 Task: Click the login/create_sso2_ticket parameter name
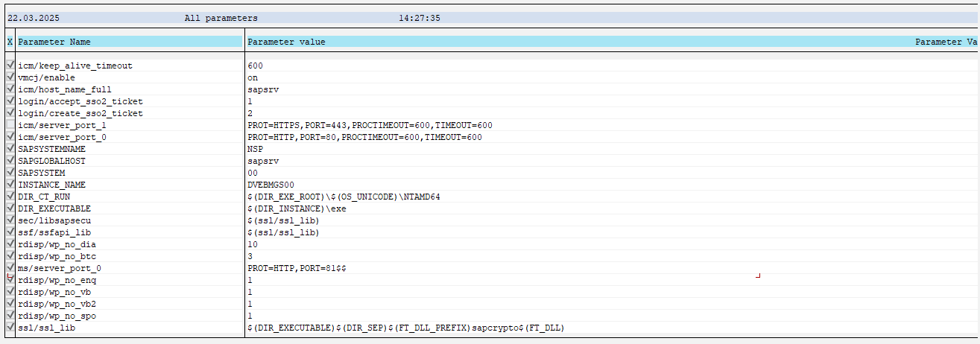[80, 113]
